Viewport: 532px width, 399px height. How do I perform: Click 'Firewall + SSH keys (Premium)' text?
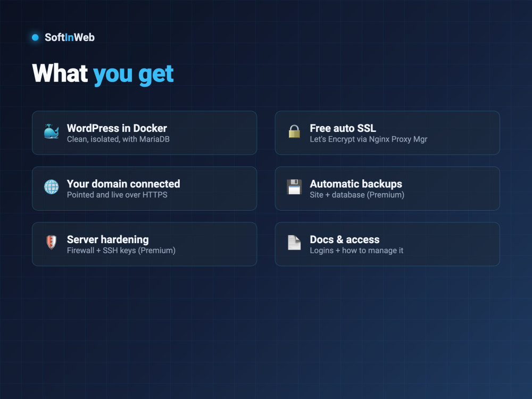(x=121, y=251)
